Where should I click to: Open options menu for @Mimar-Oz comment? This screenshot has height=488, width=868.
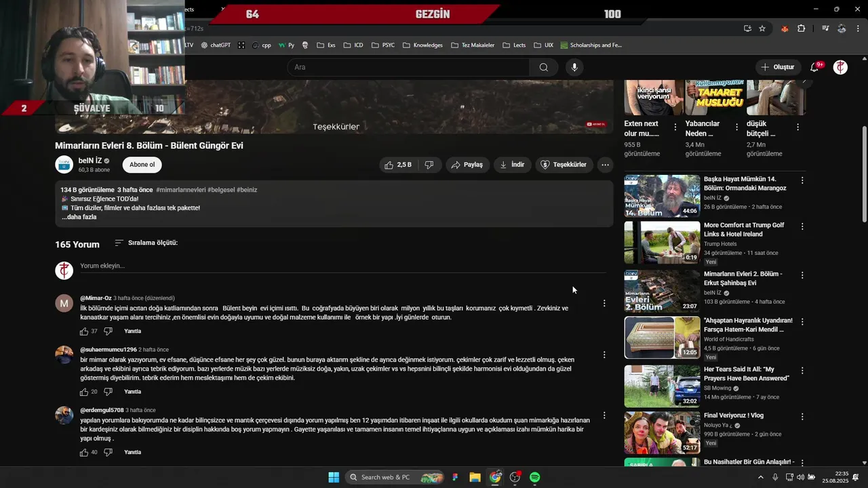pos(604,303)
